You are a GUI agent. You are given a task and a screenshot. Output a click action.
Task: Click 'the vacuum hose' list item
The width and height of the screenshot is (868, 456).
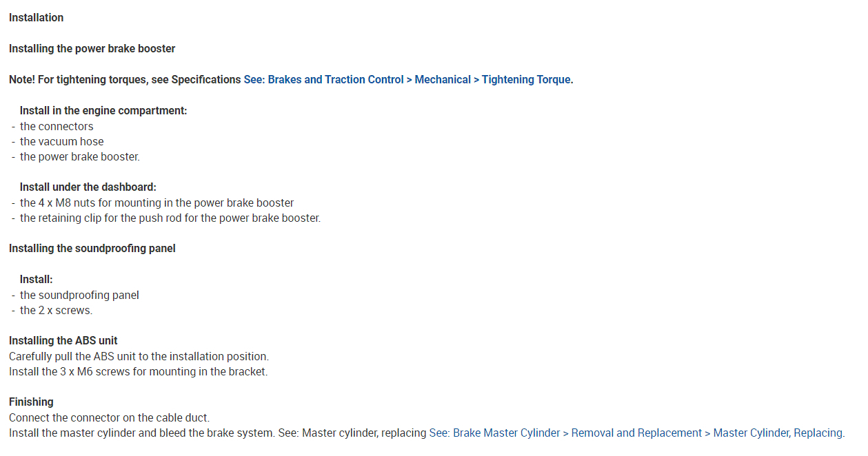pyautogui.click(x=61, y=142)
